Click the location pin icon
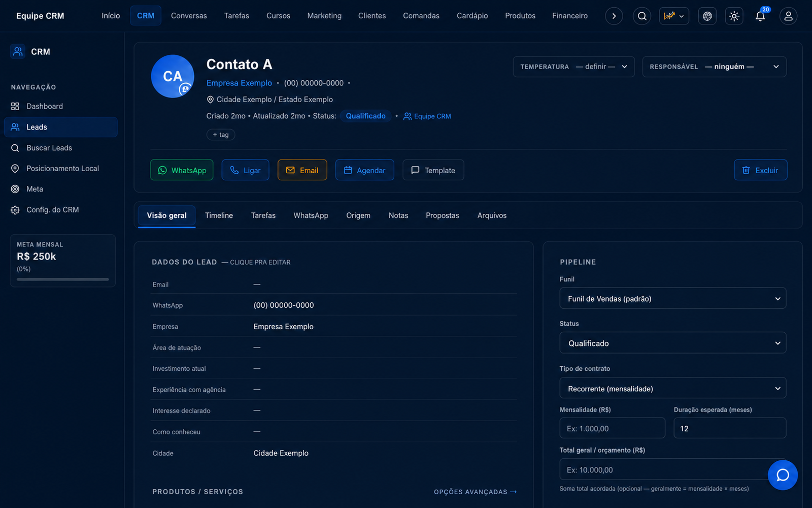 point(210,100)
